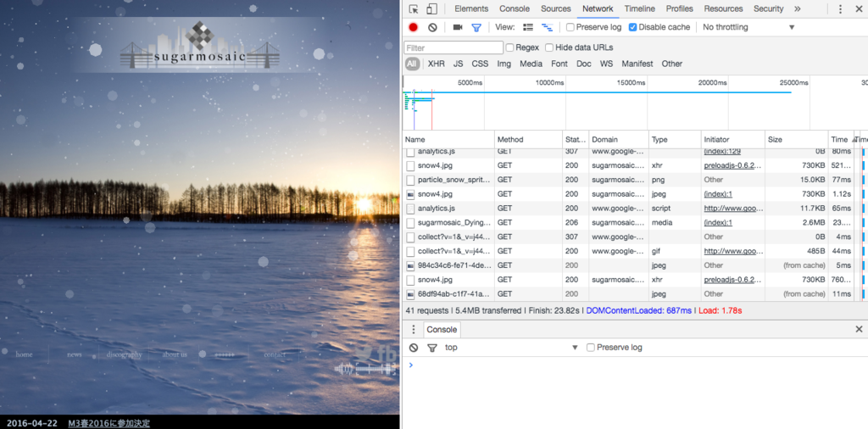Open the Twitter bird icon on the webpage
This screenshot has height=429, width=868.
click(364, 354)
